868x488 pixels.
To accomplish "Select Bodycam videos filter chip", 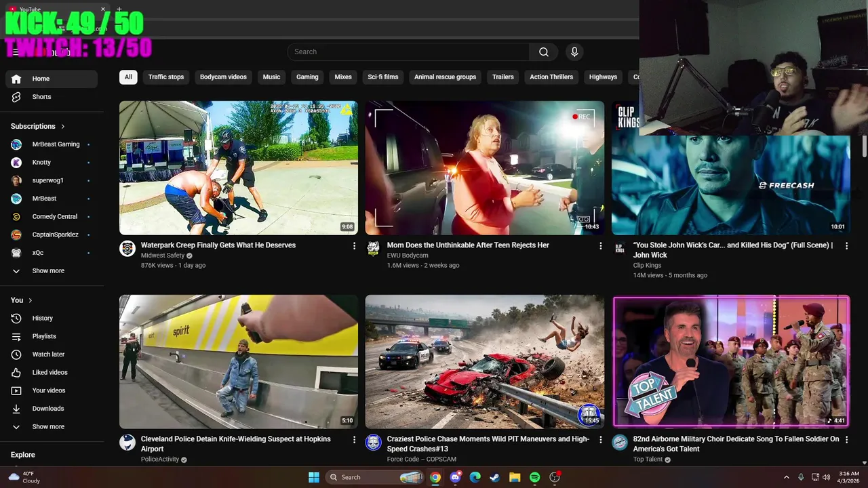I will pos(223,77).
